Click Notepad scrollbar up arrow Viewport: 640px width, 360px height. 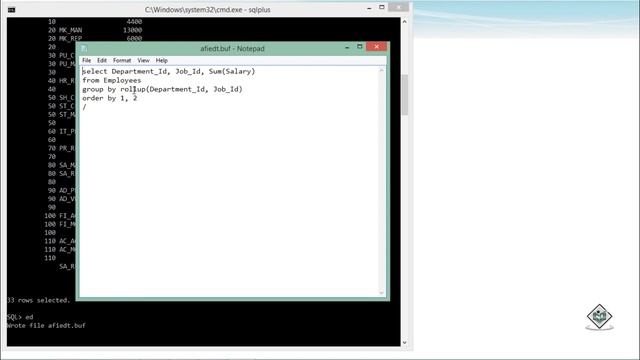(382, 71)
